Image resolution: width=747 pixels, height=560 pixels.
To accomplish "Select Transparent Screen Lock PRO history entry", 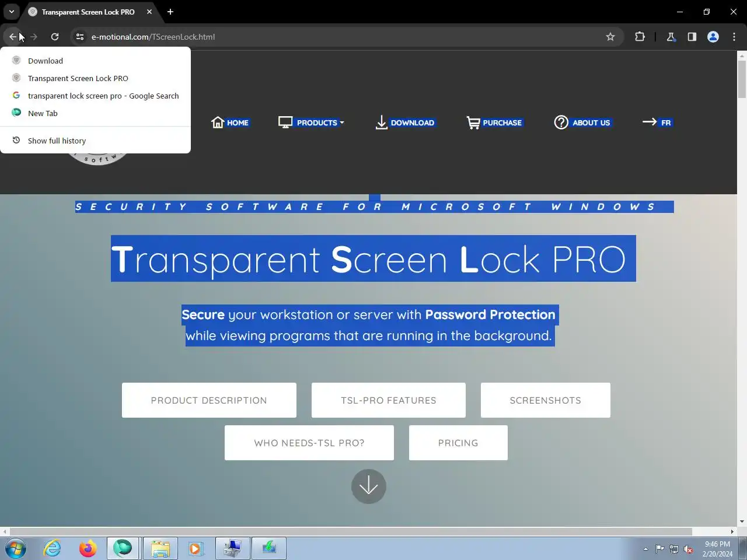I will click(x=96, y=78).
